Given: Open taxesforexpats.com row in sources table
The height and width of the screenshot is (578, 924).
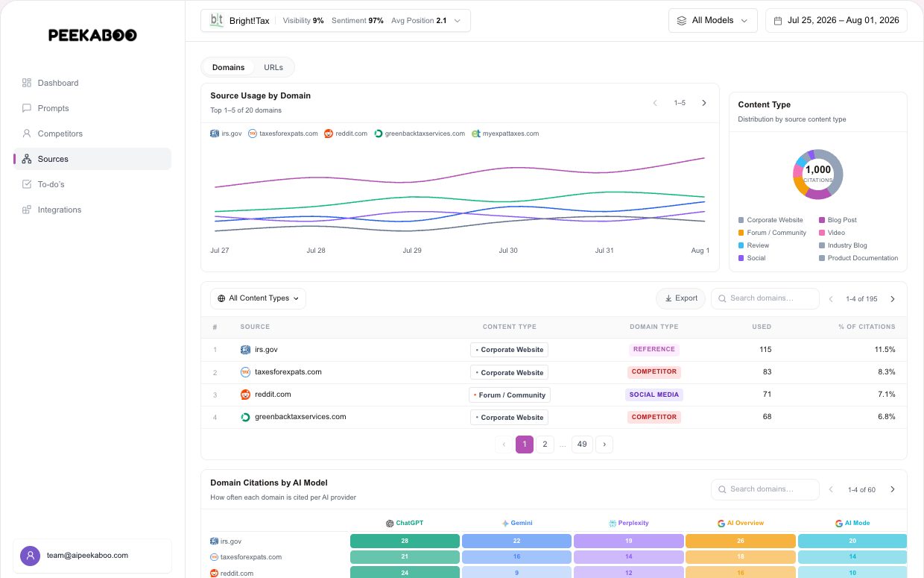Looking at the screenshot, I should 554,372.
